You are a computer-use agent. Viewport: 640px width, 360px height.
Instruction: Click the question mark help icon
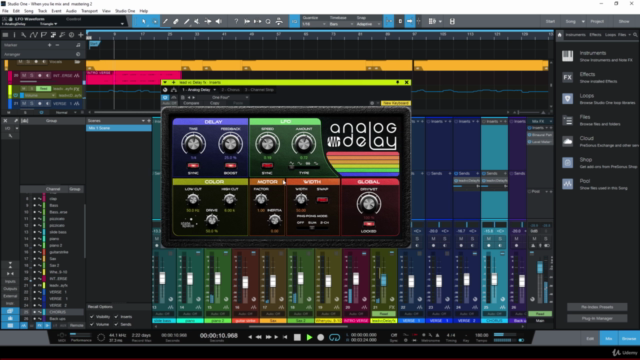236,21
